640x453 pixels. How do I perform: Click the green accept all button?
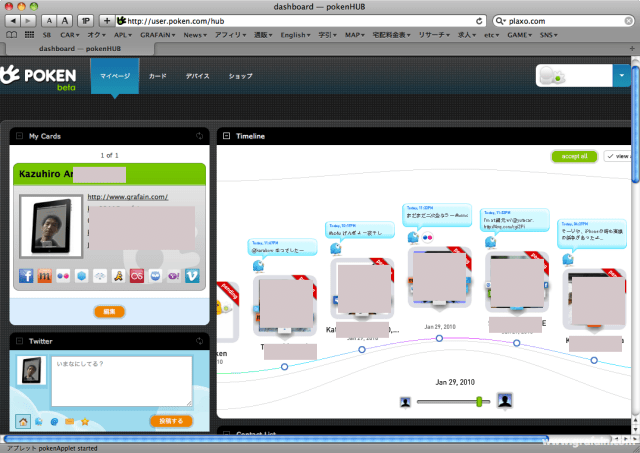click(x=574, y=156)
